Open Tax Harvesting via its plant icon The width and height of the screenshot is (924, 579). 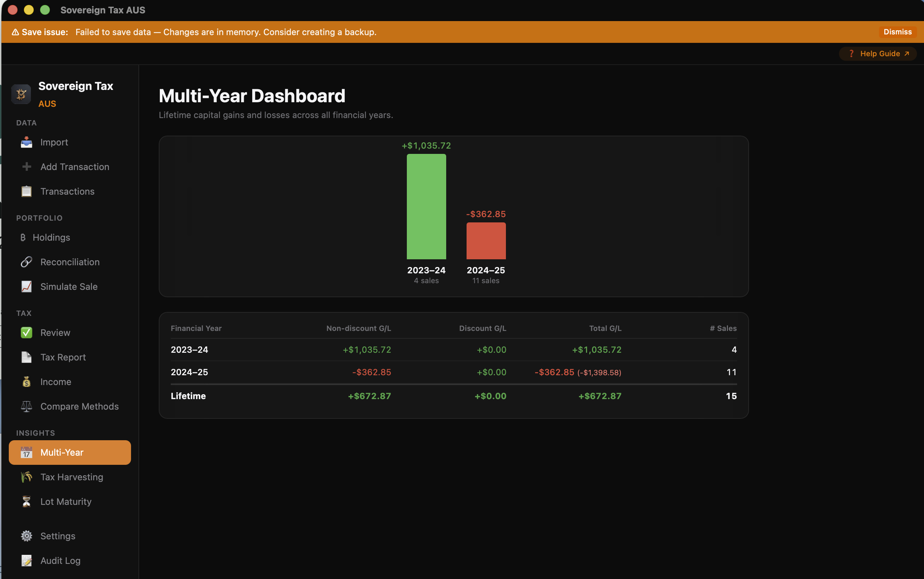[26, 477]
